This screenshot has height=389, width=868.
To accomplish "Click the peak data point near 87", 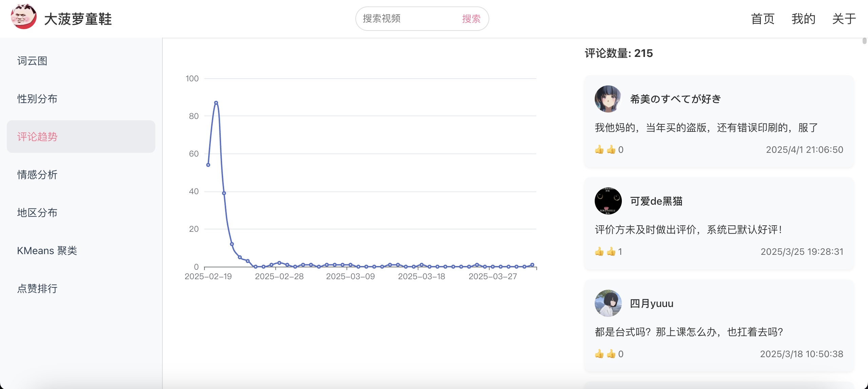I will tap(216, 103).
